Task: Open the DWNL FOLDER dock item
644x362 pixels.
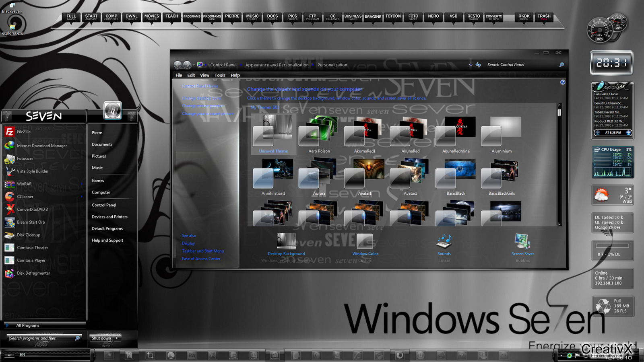Action: point(132,17)
